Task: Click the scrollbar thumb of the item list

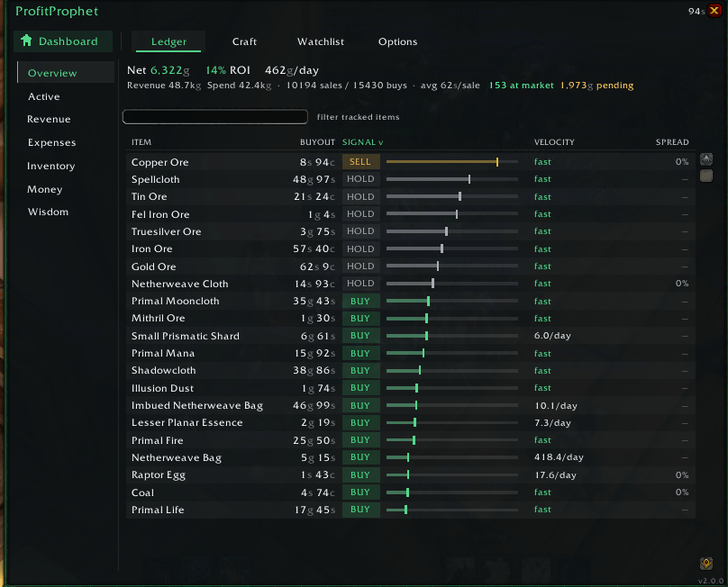Action: tap(706, 176)
